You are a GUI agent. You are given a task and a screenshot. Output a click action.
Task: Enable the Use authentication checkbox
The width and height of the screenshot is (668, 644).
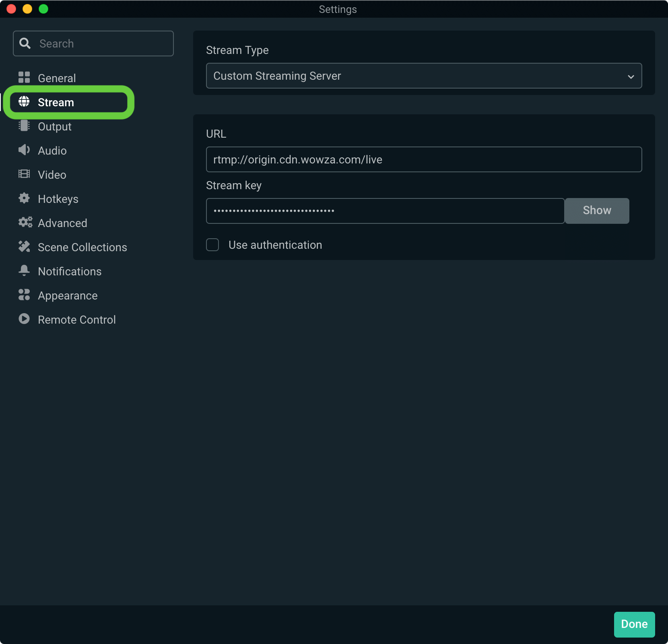[212, 245]
